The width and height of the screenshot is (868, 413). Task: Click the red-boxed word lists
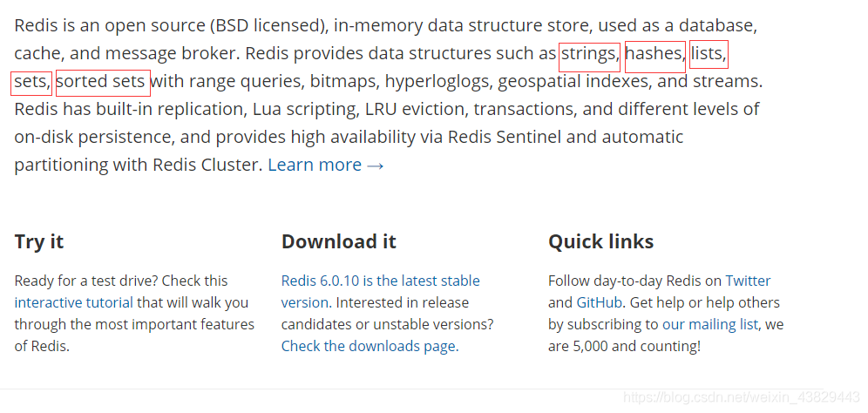click(x=709, y=54)
